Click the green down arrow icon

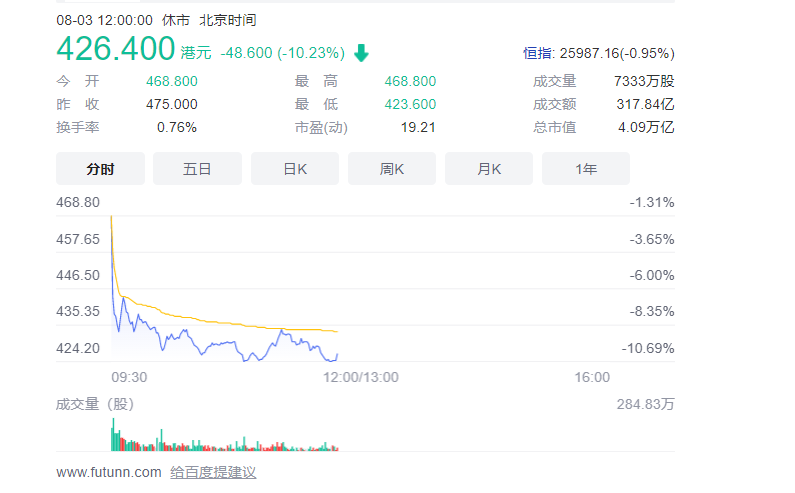click(361, 53)
